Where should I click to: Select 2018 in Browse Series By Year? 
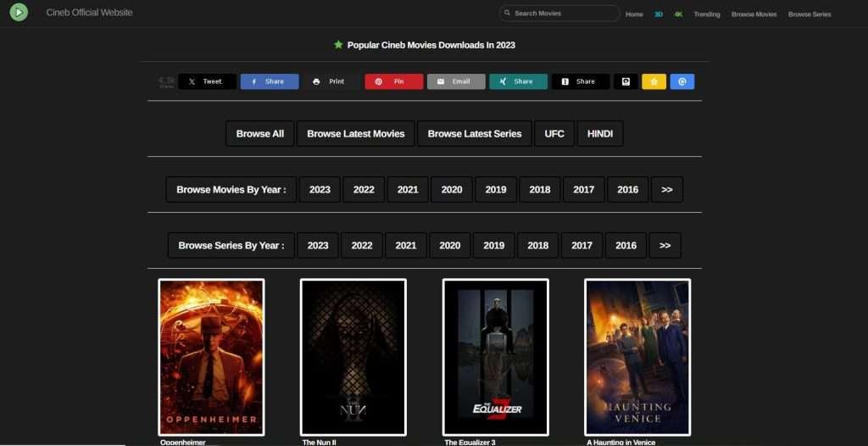coord(538,245)
